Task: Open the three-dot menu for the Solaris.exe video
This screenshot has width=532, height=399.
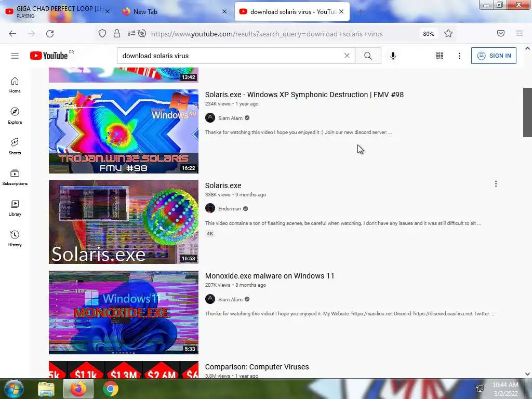Action: (496, 184)
